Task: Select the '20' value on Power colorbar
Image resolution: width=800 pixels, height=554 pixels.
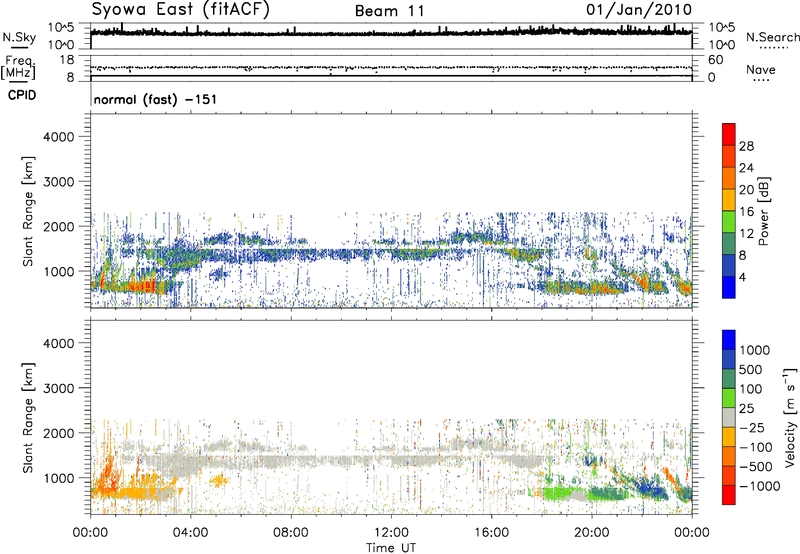Action: [x=746, y=190]
